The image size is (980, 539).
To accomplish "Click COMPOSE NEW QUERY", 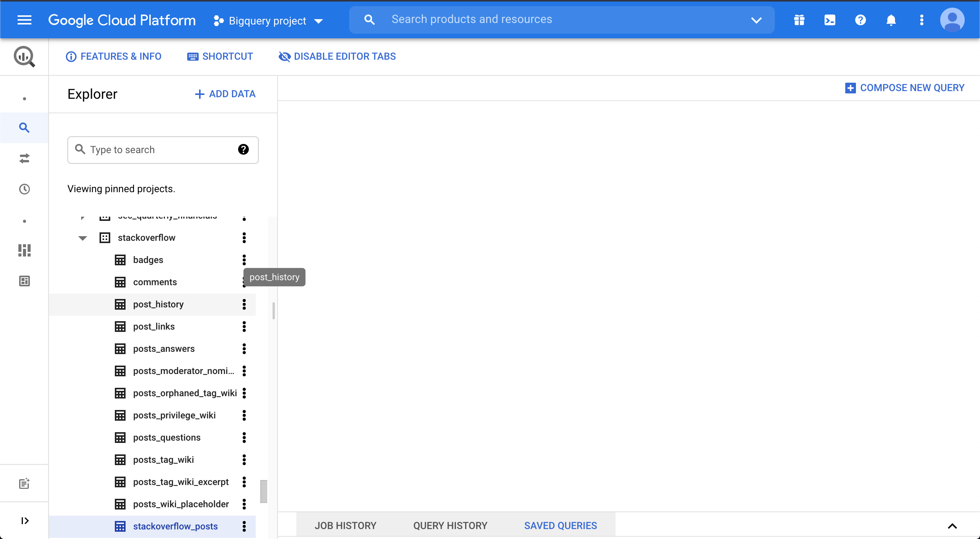I will pyautogui.click(x=905, y=88).
